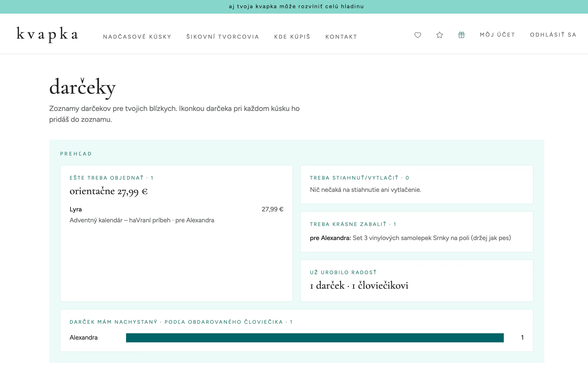This screenshot has width=588, height=371.
Task: Click the Prehľad section label
Action: [76, 154]
